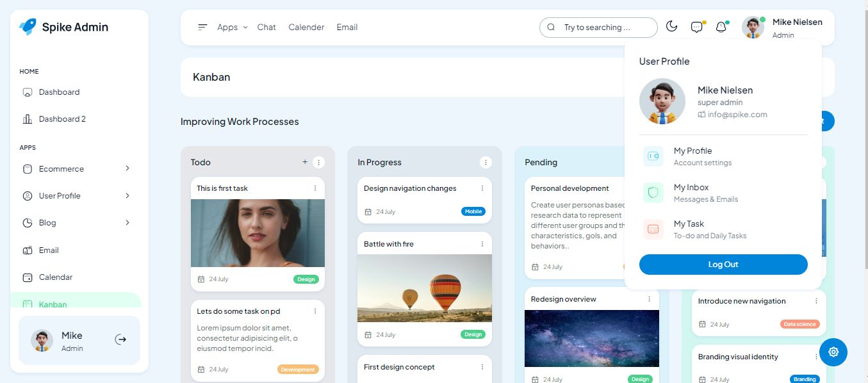868x383 pixels.
Task: Open My Task to-do link
Action: click(x=710, y=229)
